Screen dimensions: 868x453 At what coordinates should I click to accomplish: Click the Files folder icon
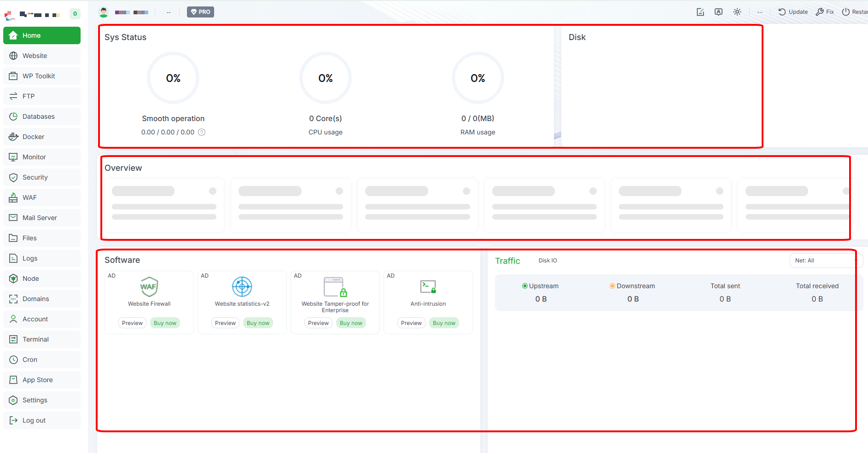tap(13, 238)
